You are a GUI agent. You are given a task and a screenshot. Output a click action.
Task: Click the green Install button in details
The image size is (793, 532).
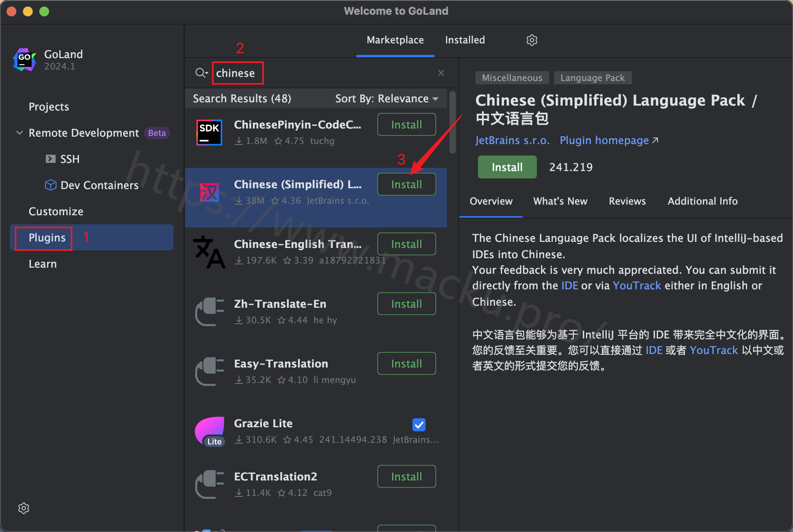coord(507,167)
